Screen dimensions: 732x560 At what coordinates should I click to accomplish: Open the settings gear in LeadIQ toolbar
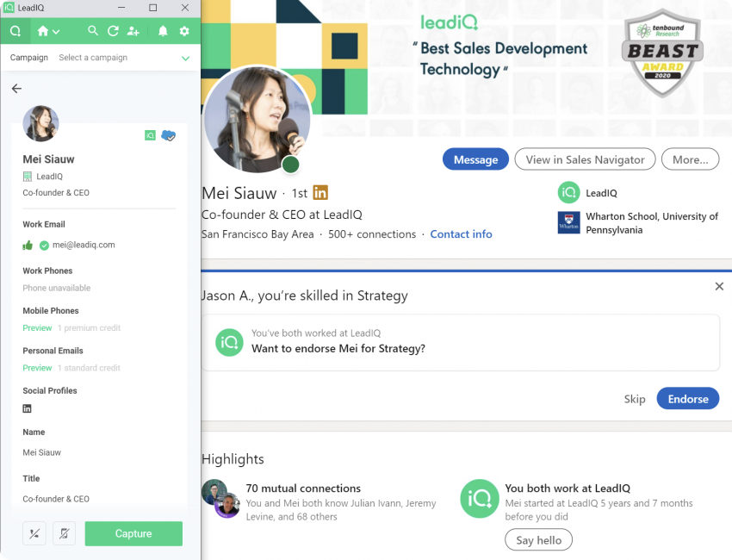[184, 31]
